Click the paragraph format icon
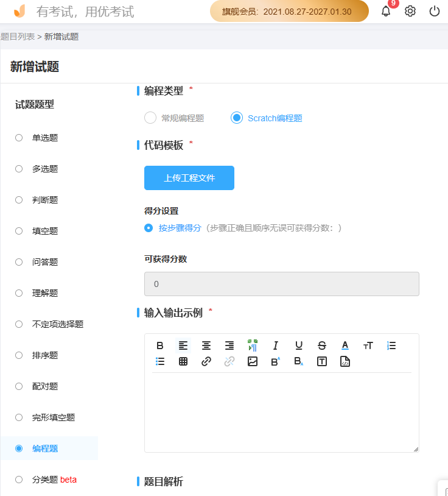This screenshot has height=496, width=448. pos(253,345)
